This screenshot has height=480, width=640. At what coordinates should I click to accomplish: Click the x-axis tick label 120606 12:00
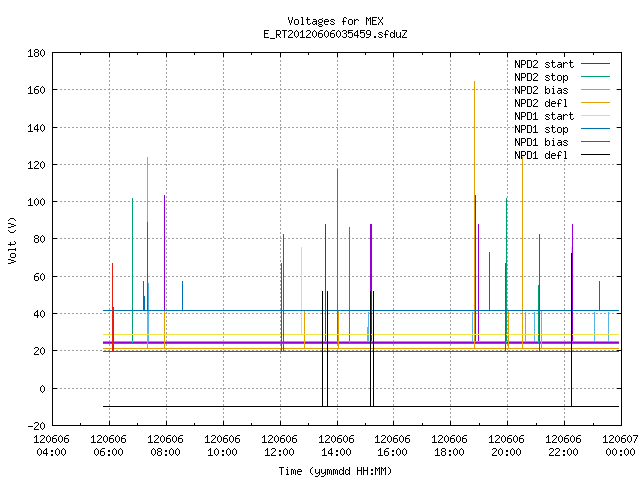[x=279, y=446]
